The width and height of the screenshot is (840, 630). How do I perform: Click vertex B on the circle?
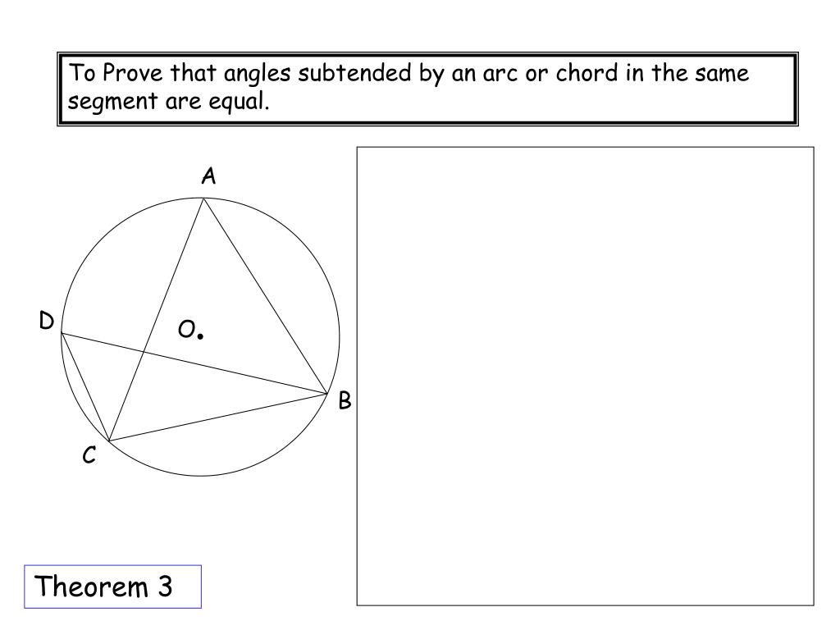[x=326, y=395]
